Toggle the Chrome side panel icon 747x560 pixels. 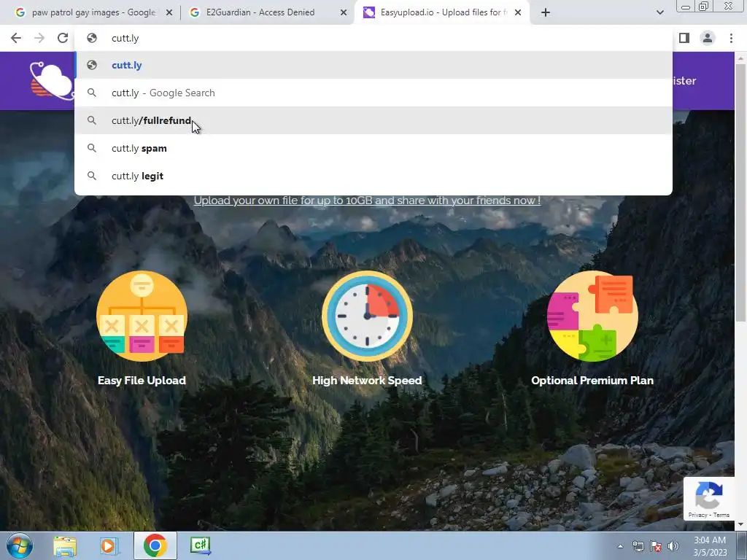tap(684, 38)
